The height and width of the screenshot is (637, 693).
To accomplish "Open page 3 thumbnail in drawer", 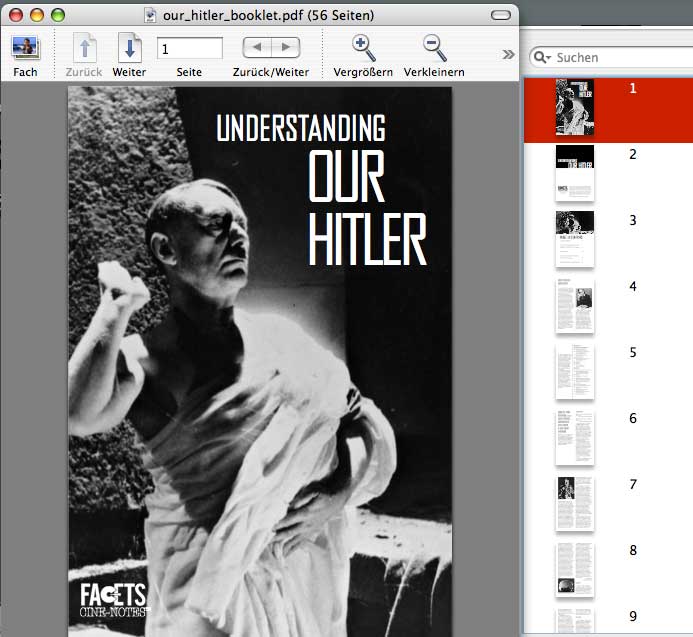I will 575,239.
